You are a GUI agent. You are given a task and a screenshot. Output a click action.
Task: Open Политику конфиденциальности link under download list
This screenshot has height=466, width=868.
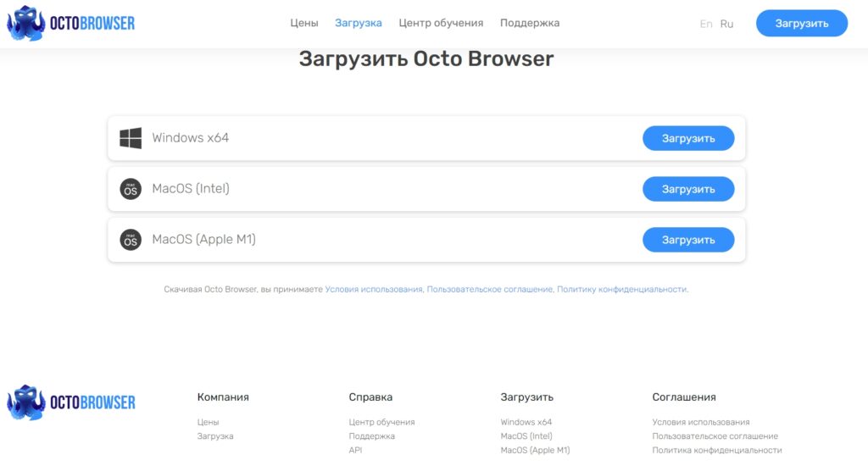[x=621, y=290]
